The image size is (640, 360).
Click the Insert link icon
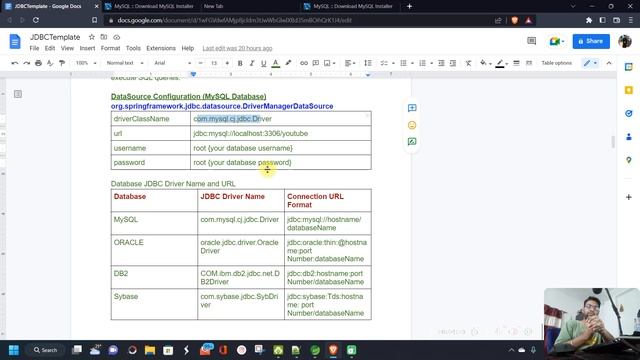pos(304,63)
